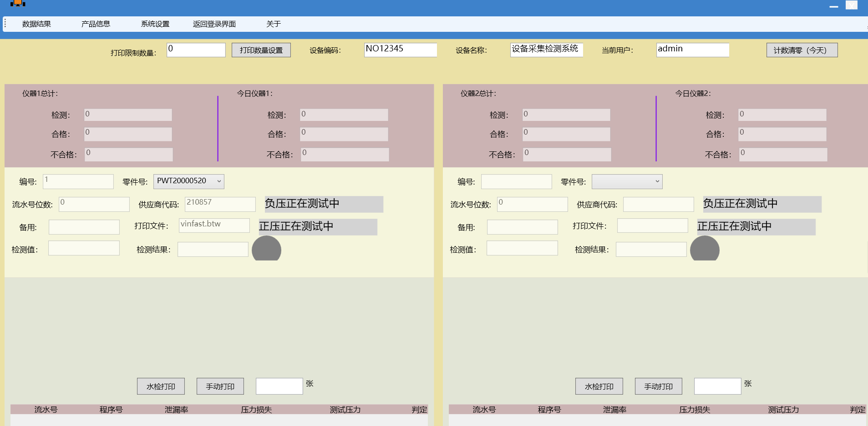Open the 系统设置 menu
Viewport: 868px width, 426px height.
tap(155, 24)
